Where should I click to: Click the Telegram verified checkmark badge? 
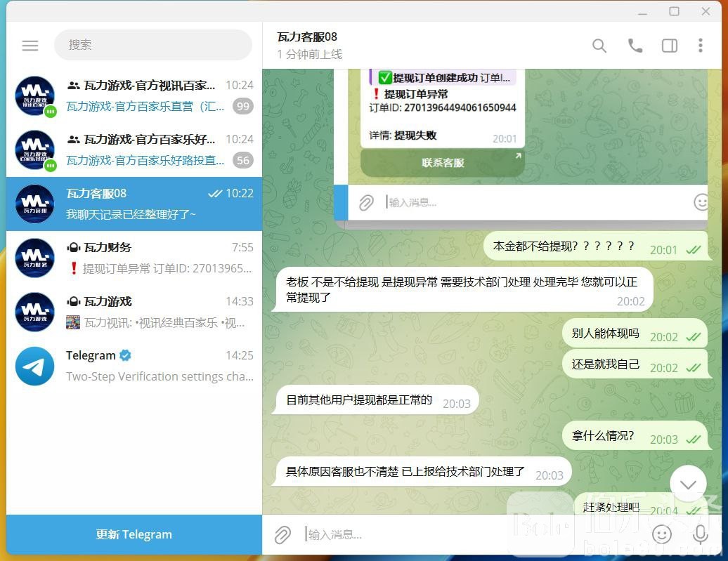coord(125,355)
